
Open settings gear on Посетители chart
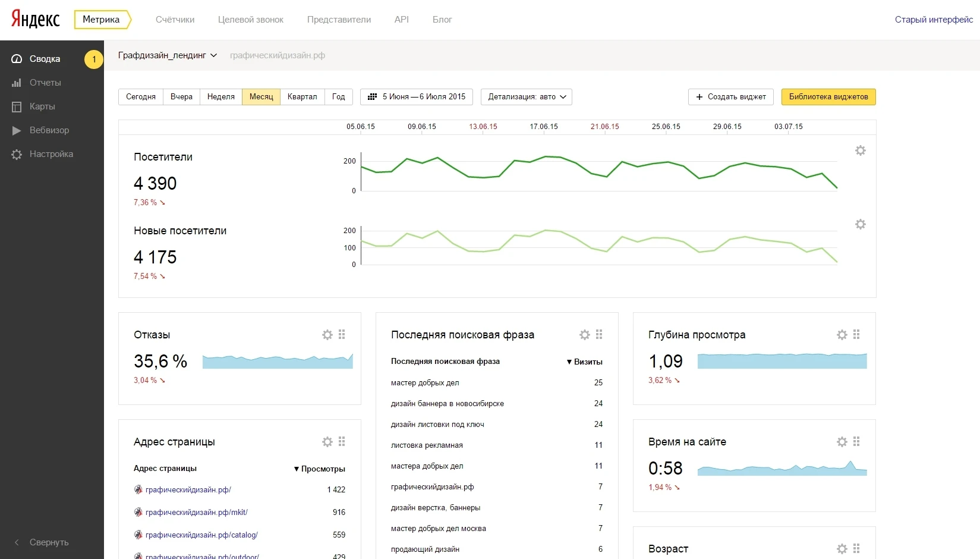pos(860,150)
